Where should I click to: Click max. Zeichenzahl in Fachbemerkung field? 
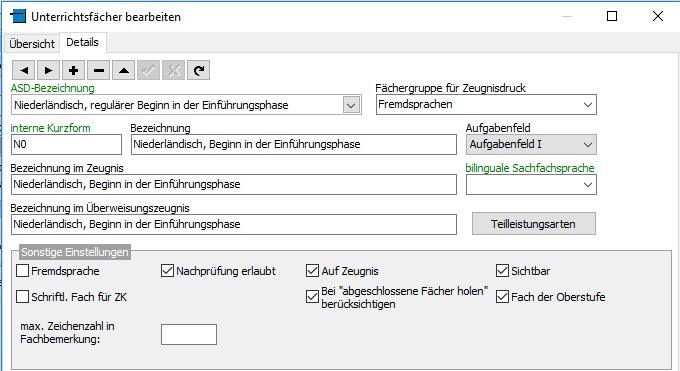(189, 335)
